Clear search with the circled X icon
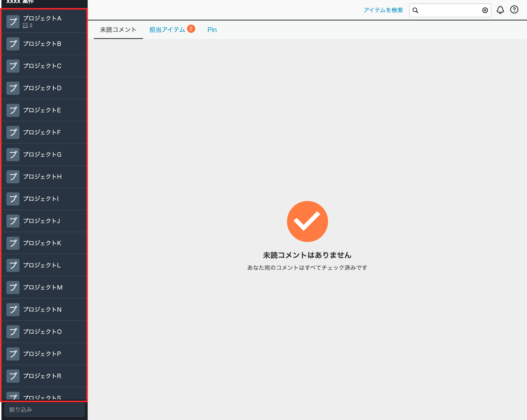Image resolution: width=527 pixels, height=420 pixels. coord(485,10)
